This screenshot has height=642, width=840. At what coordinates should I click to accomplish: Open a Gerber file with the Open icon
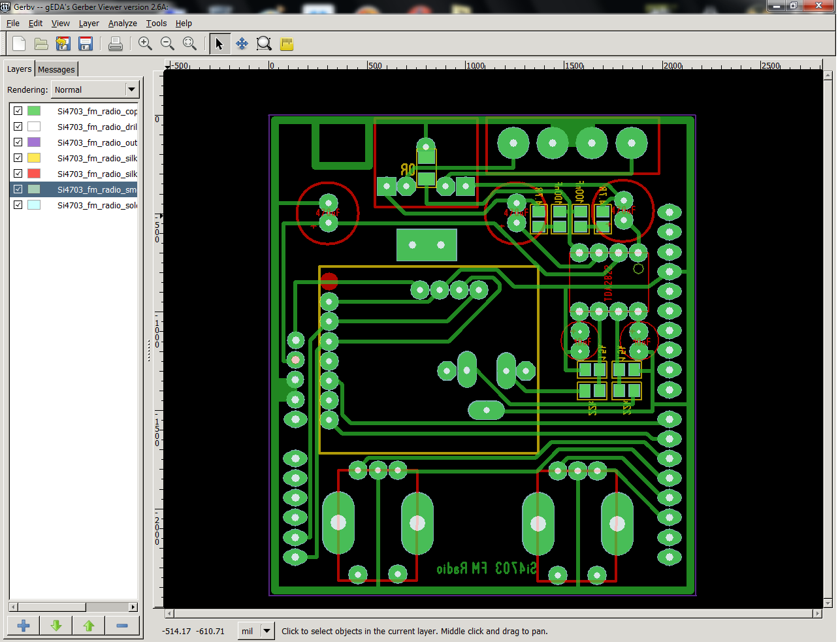tap(40, 43)
